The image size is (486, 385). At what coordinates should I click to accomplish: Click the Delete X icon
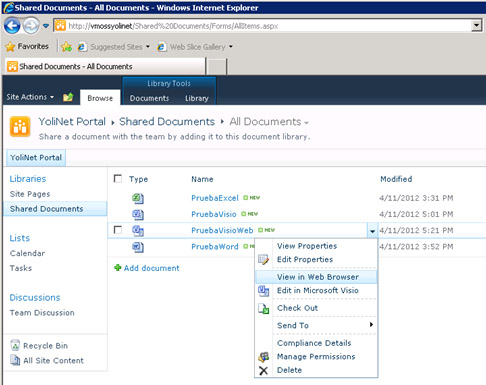[263, 371]
